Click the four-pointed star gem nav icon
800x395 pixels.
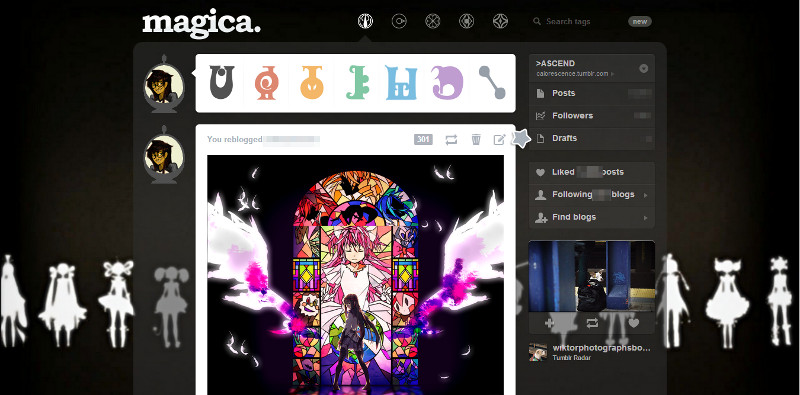500,21
